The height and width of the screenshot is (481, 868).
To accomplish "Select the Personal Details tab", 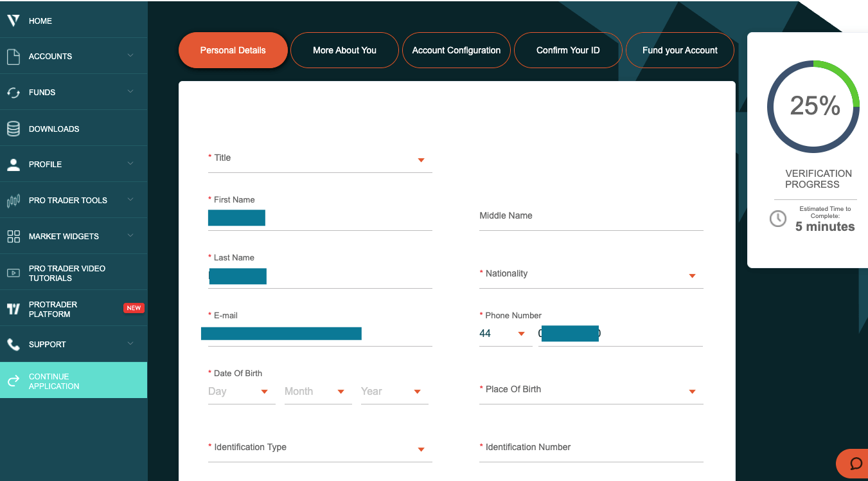I will coord(233,50).
